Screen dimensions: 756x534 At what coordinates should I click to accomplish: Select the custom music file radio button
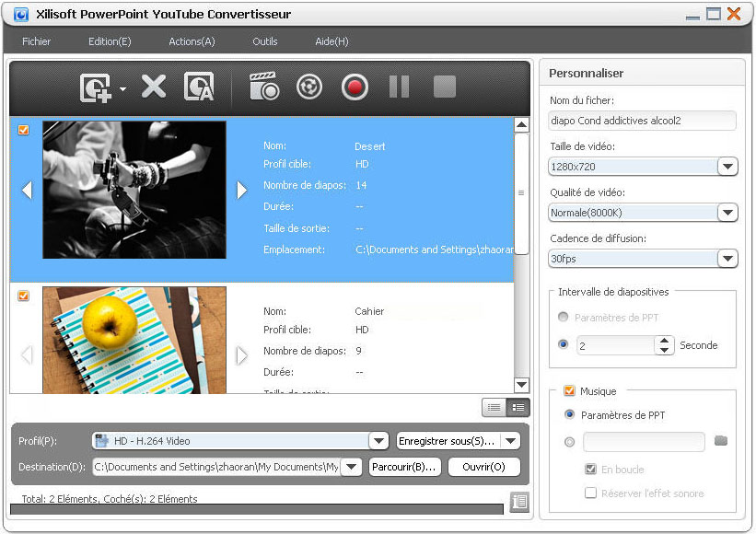coord(569,441)
